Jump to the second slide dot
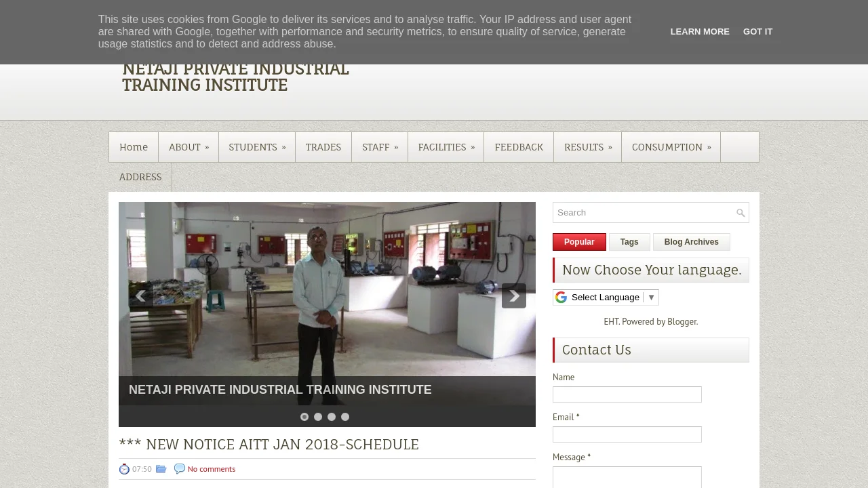 pyautogui.click(x=318, y=417)
